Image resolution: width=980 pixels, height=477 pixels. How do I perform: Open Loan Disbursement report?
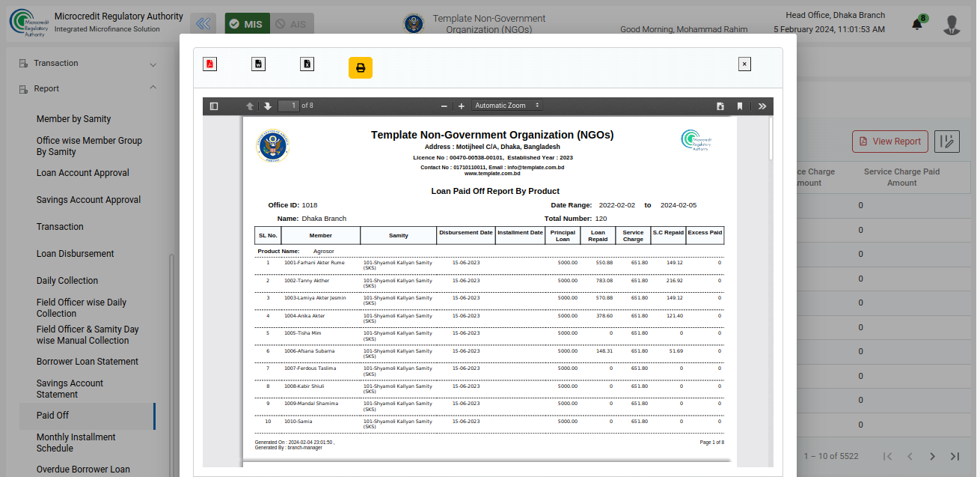(76, 254)
